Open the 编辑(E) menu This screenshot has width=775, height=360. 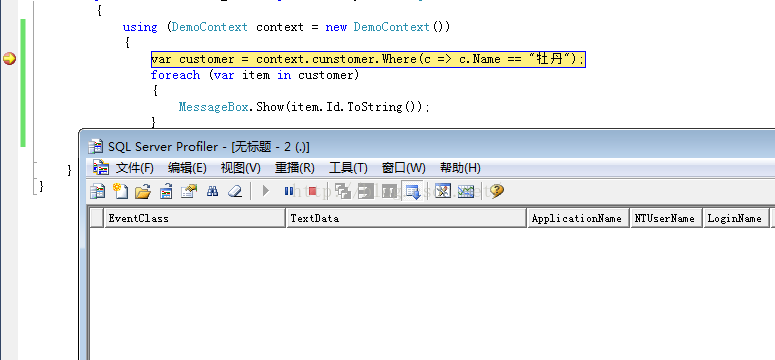187,168
